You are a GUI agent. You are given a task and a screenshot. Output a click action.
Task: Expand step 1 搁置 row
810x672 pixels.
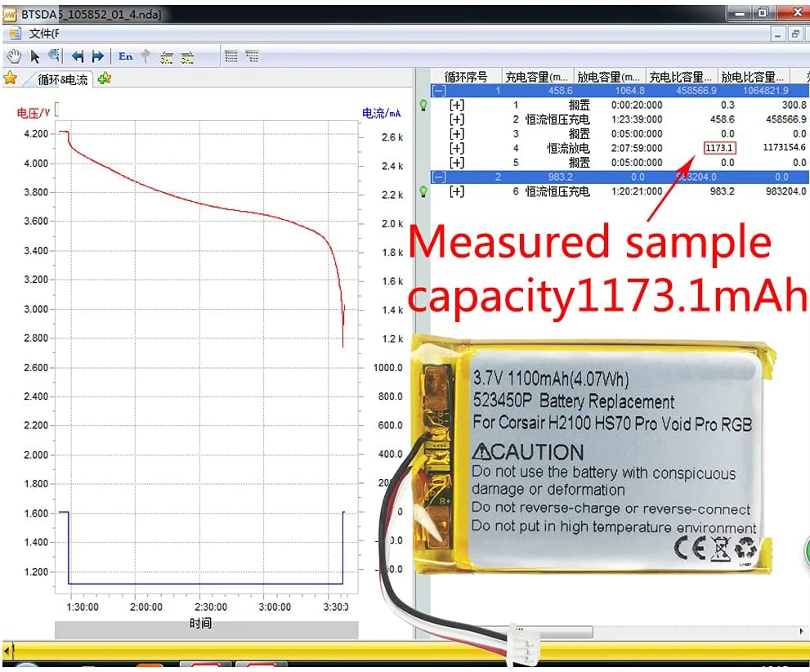[x=457, y=105]
